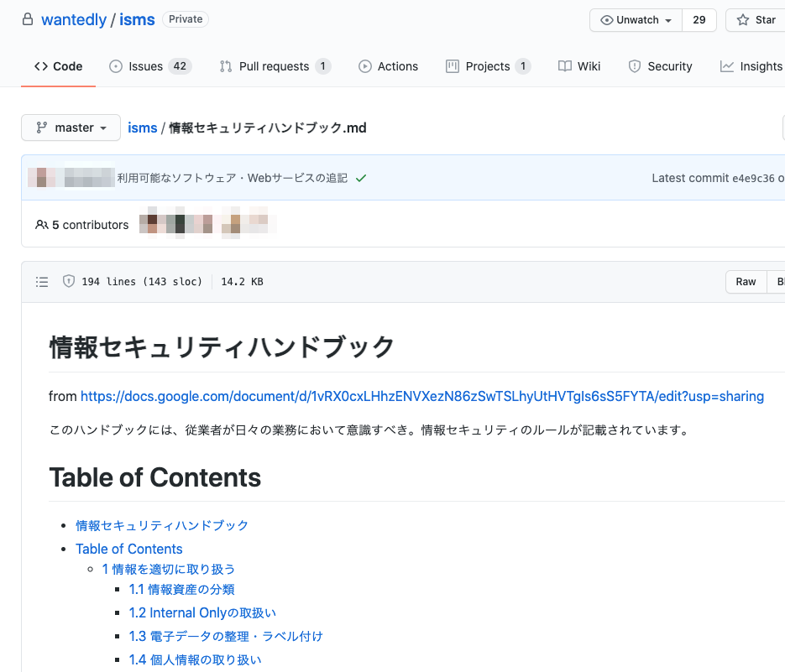785x672 pixels.
Task: Follow the link 1.4 個人情報の取り扱い
Action: (196, 660)
